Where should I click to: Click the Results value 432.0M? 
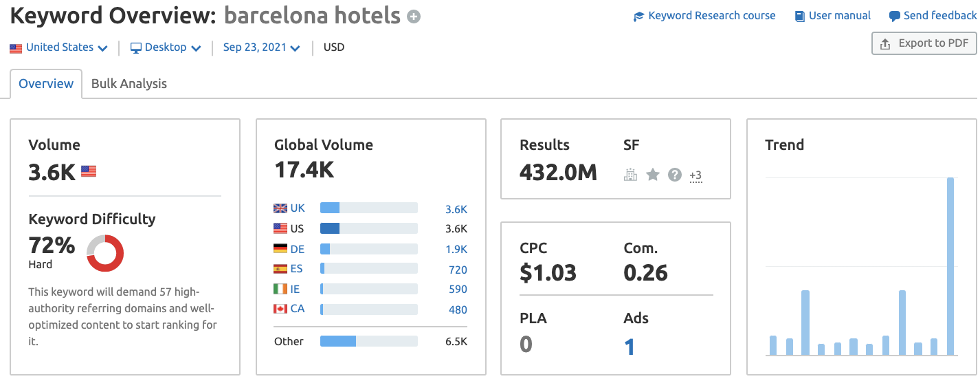(x=558, y=172)
